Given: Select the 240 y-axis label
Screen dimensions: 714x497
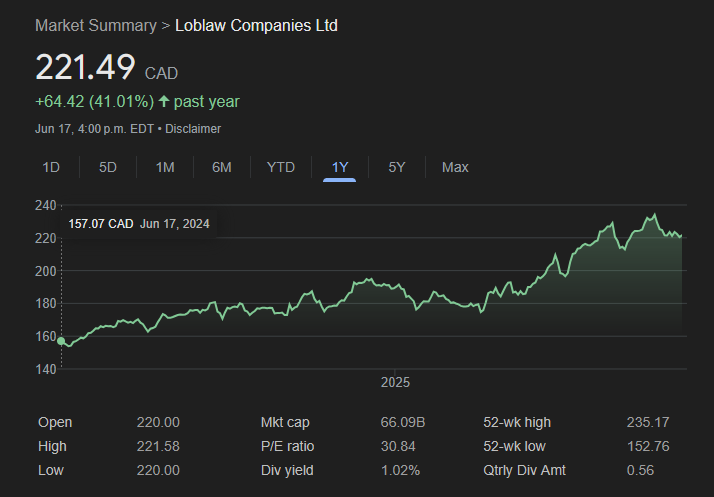Looking at the screenshot, I should [46, 205].
